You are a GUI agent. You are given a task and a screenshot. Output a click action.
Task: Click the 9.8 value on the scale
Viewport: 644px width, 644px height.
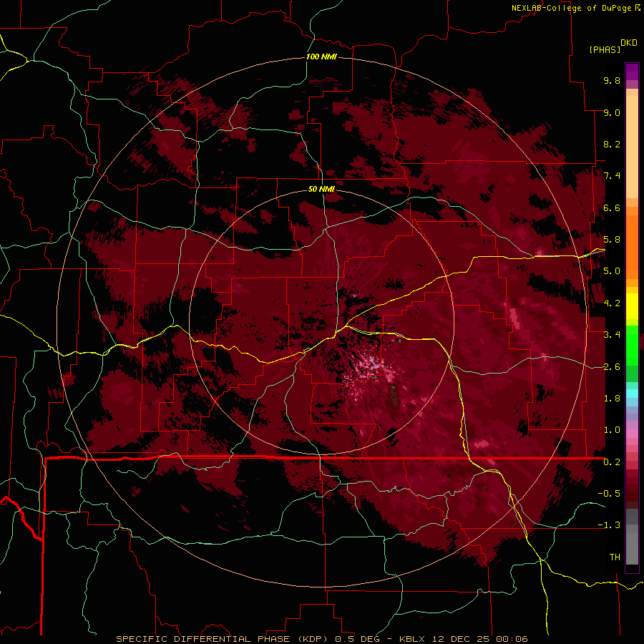(612, 80)
